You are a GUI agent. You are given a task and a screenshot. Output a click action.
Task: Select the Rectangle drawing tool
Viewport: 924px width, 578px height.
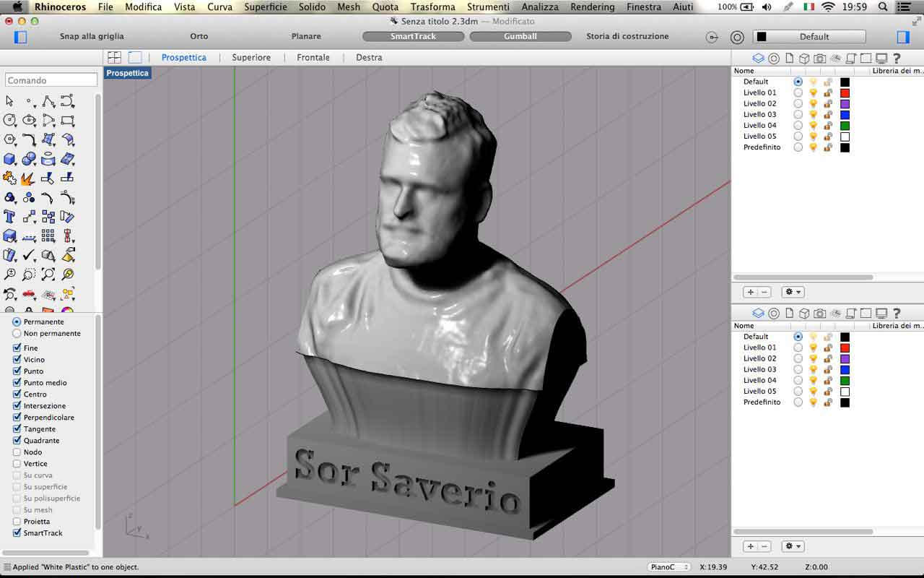[68, 121]
